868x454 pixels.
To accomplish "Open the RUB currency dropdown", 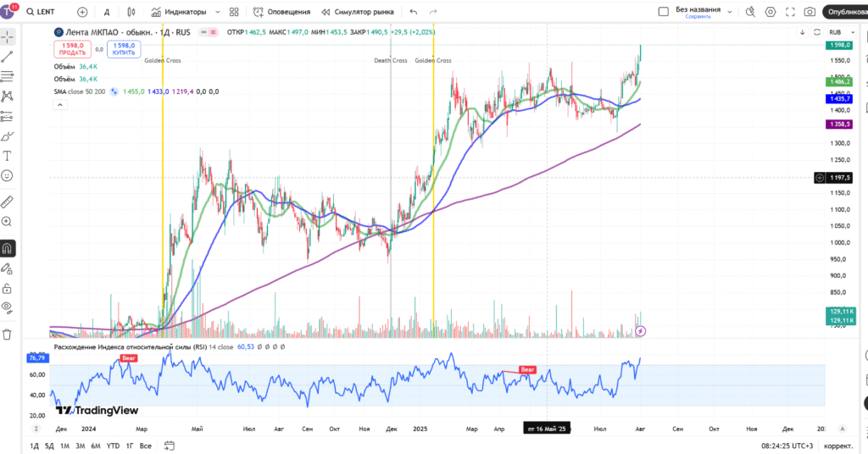I will (x=842, y=32).
